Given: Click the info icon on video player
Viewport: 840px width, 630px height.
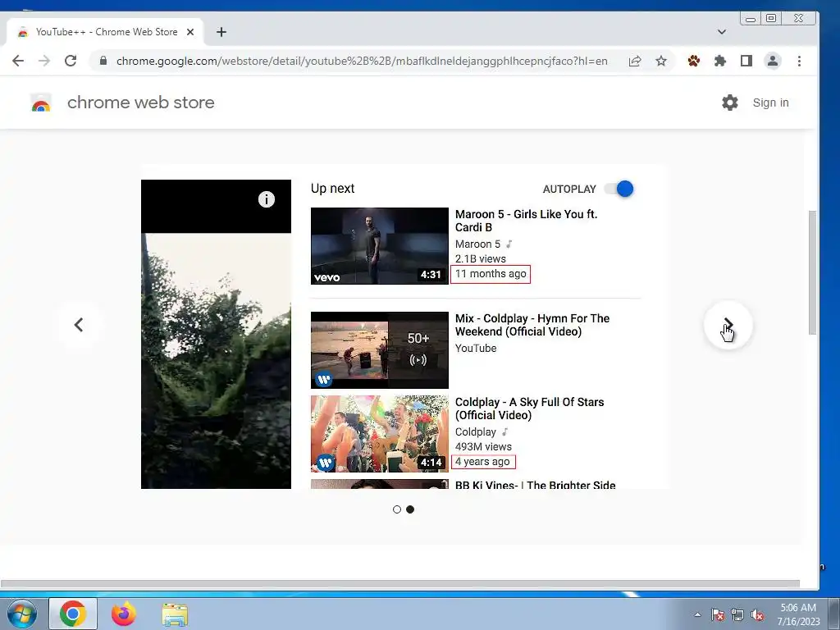Looking at the screenshot, I should pos(267,199).
